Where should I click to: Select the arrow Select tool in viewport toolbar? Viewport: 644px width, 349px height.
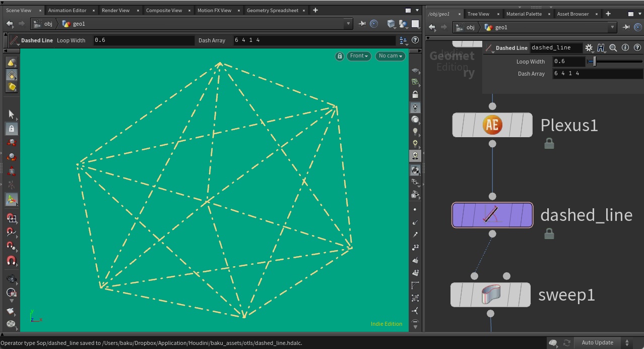point(12,115)
